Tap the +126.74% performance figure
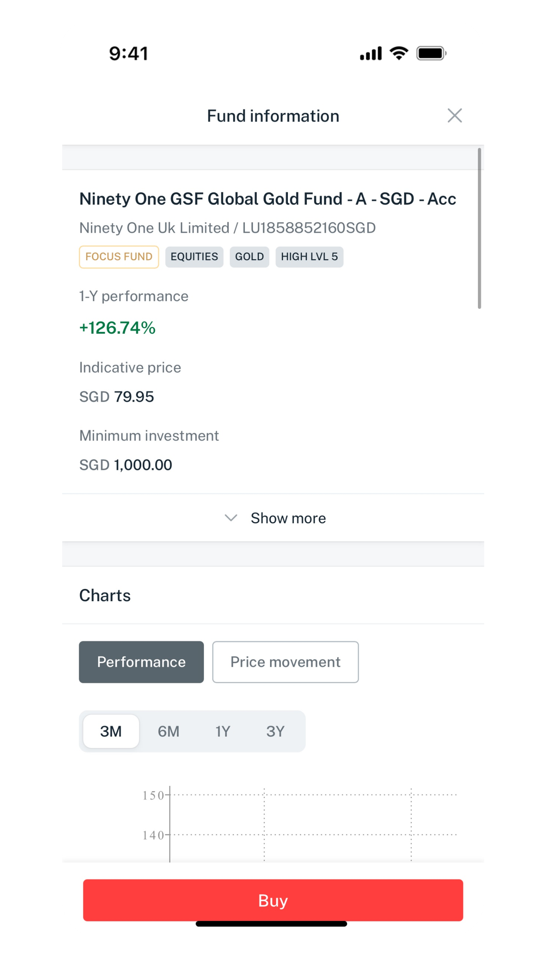Viewport: 544px width, 980px height. tap(117, 328)
